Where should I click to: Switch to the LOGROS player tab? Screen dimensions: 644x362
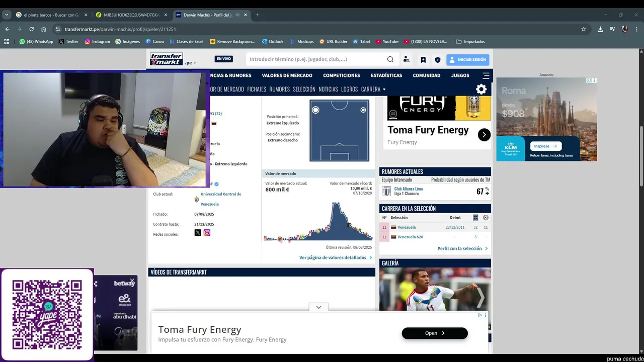point(349,89)
